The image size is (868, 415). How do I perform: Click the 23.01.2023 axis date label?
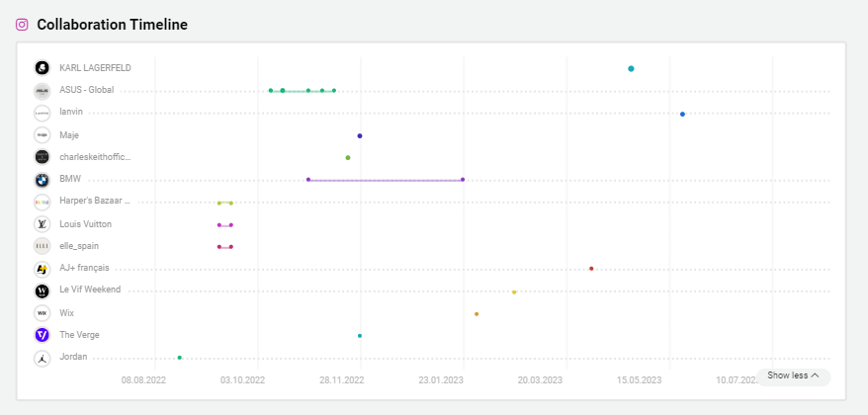pyautogui.click(x=441, y=380)
